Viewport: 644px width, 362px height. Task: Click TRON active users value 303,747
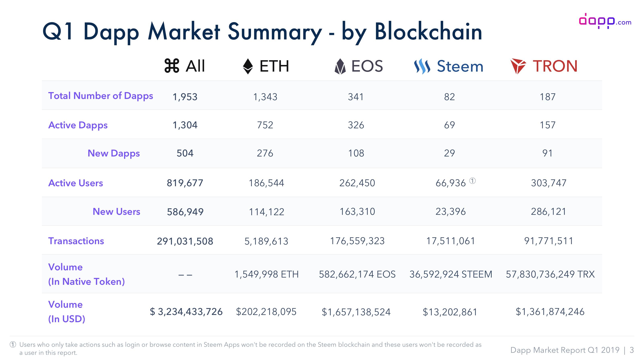coord(548,183)
